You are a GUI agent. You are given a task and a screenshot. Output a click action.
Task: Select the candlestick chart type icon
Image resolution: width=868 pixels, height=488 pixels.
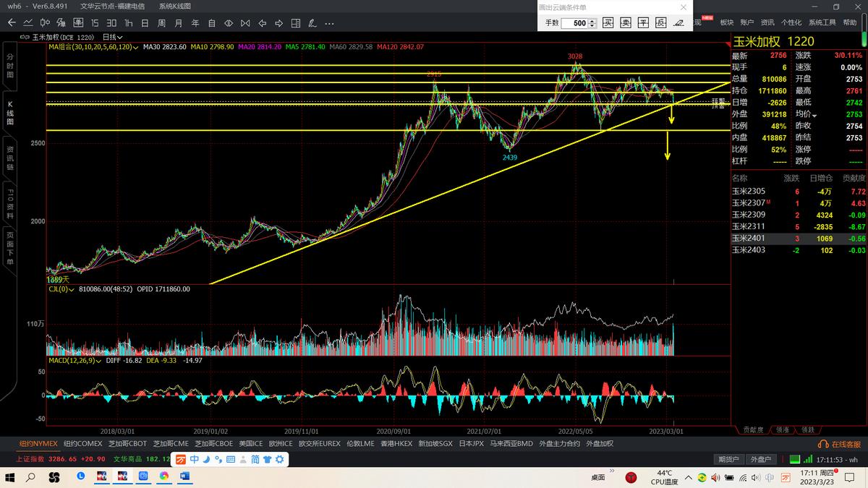click(45, 22)
